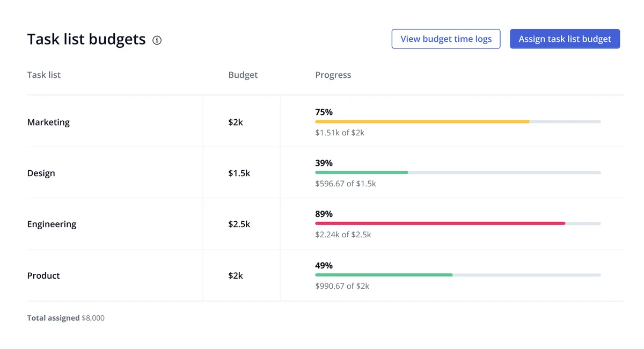Select the Engineering task list row
The image size is (644, 349).
pos(326,224)
